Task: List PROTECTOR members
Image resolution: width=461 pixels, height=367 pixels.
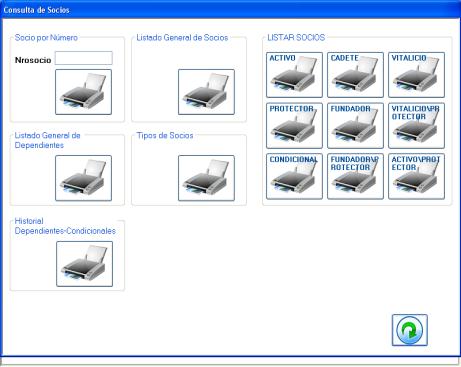Action: click(294, 126)
